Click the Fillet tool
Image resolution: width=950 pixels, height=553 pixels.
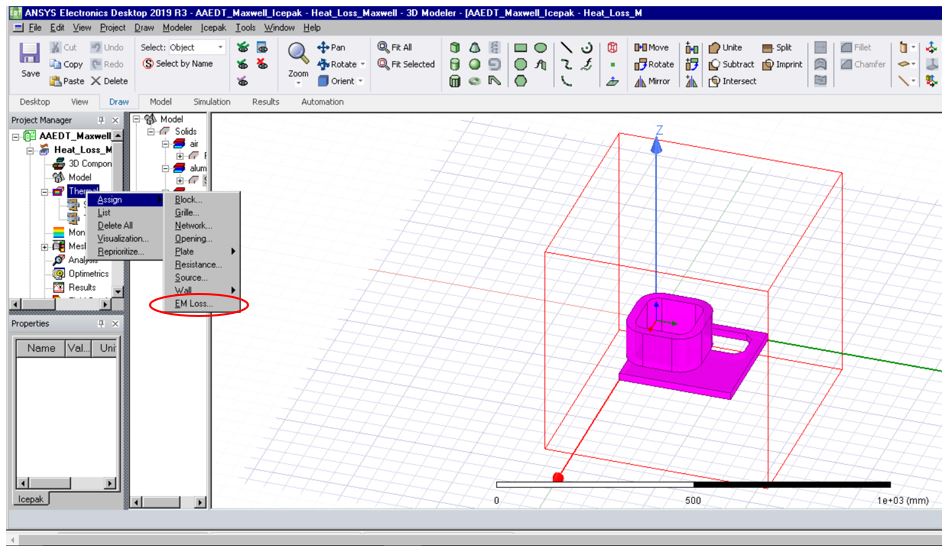pos(856,47)
